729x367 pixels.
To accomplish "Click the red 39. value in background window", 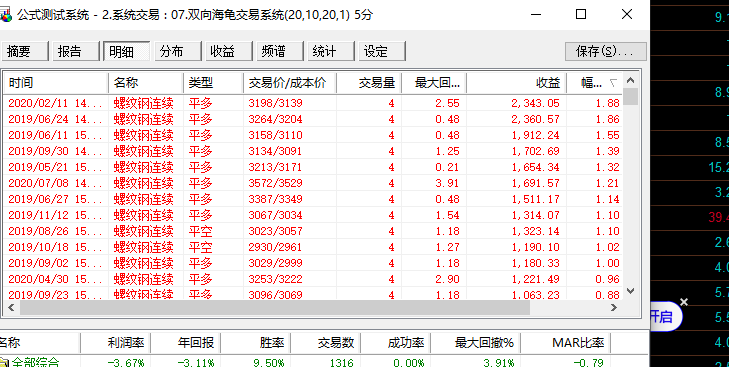I will (x=719, y=217).
